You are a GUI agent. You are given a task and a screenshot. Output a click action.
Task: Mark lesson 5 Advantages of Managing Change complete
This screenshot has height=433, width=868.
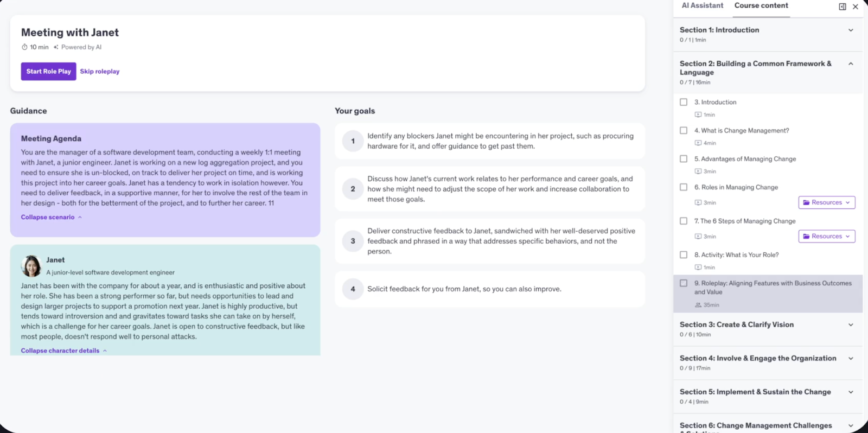click(683, 158)
